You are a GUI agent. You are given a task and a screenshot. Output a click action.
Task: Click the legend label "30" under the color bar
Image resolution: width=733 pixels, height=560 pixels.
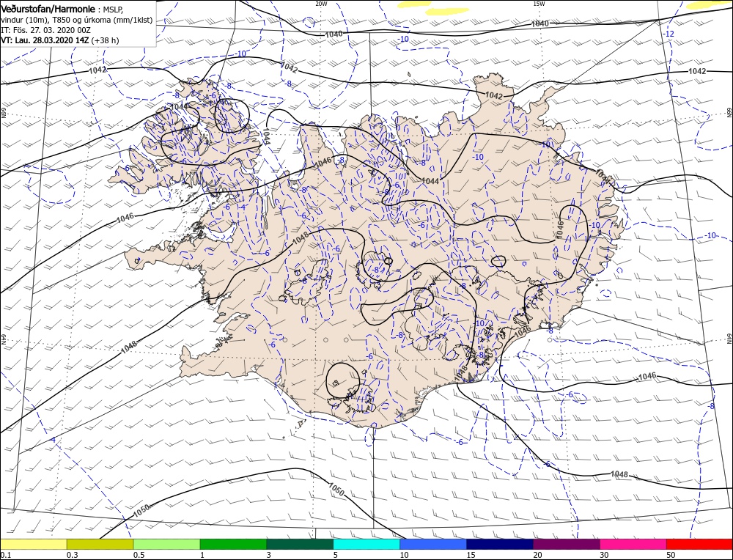[x=604, y=555]
